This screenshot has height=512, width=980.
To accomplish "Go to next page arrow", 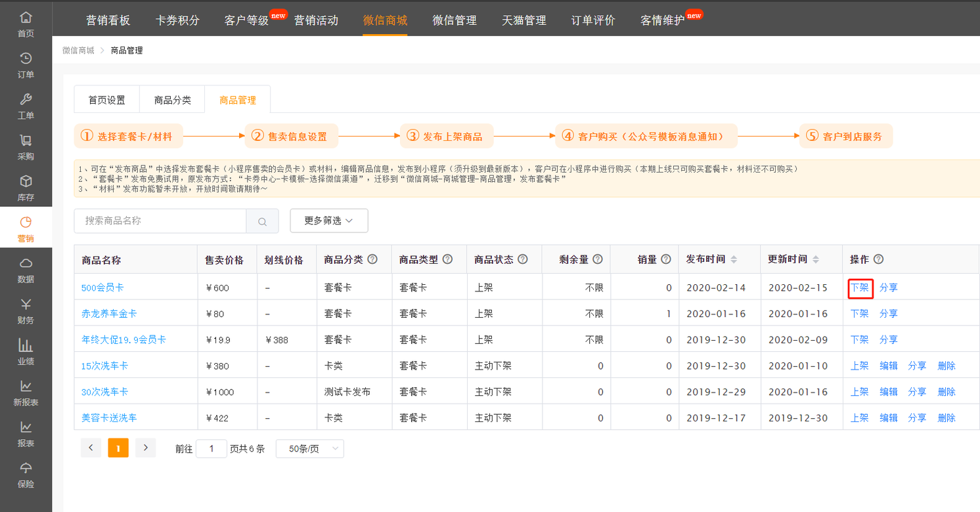I will [145, 448].
